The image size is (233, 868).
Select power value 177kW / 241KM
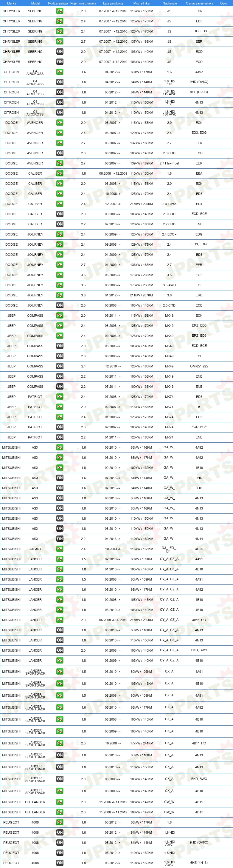point(142,743)
